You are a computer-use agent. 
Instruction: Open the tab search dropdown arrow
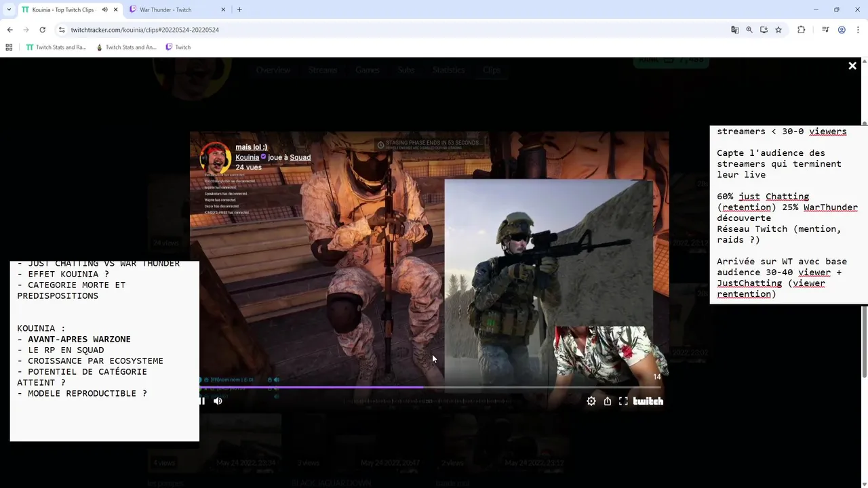(x=9, y=9)
